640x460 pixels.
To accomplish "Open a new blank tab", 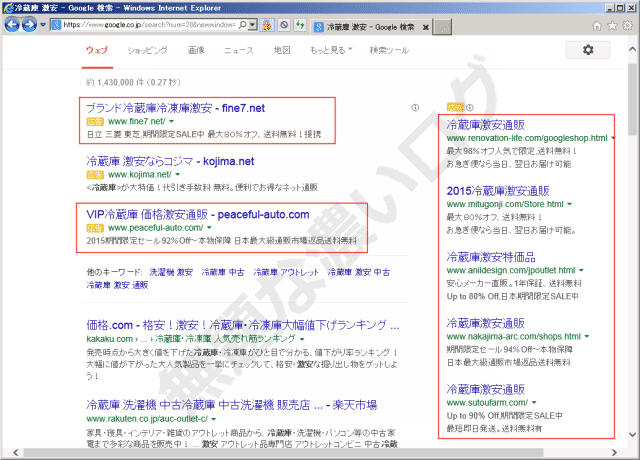I will pyautogui.click(x=442, y=27).
